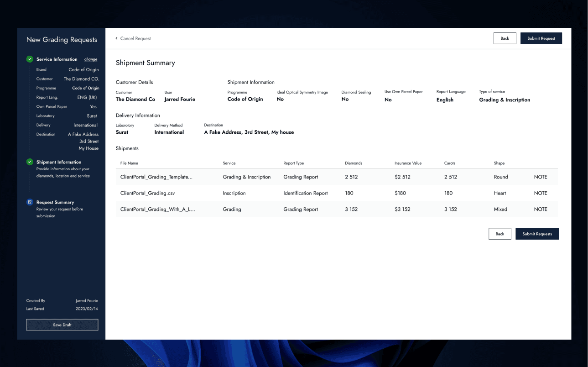Click the Grading & Inscription service cell
This screenshot has width=588, height=367.
click(x=247, y=177)
